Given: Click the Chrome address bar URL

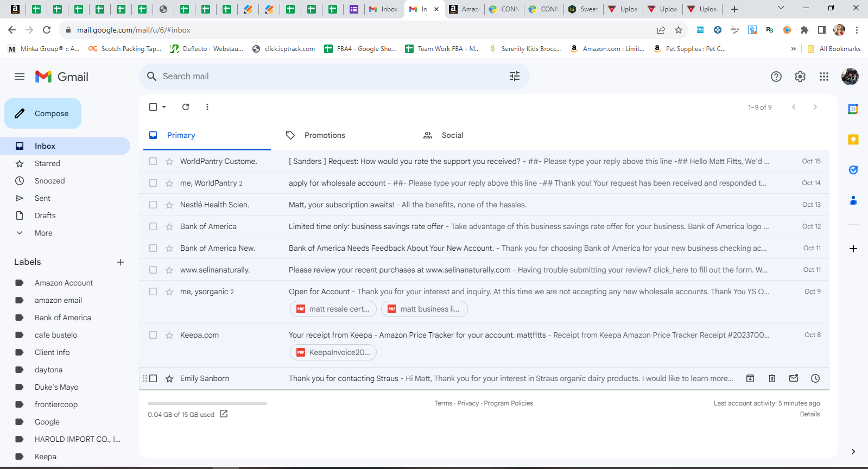Looking at the screenshot, I should (134, 30).
